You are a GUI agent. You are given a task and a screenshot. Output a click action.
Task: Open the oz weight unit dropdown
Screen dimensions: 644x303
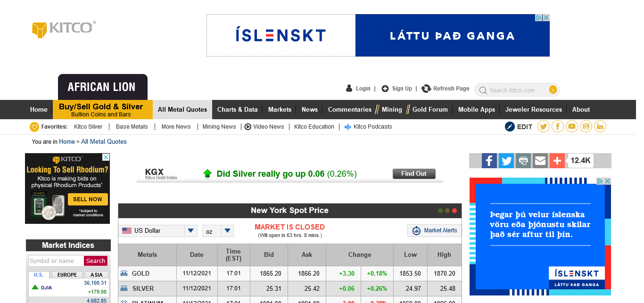coord(228,231)
